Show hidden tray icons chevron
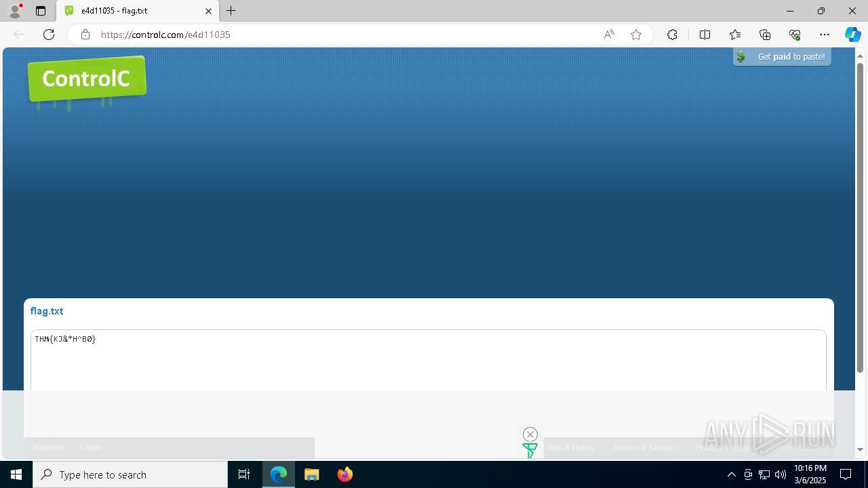The image size is (868, 488). pyautogui.click(x=731, y=474)
